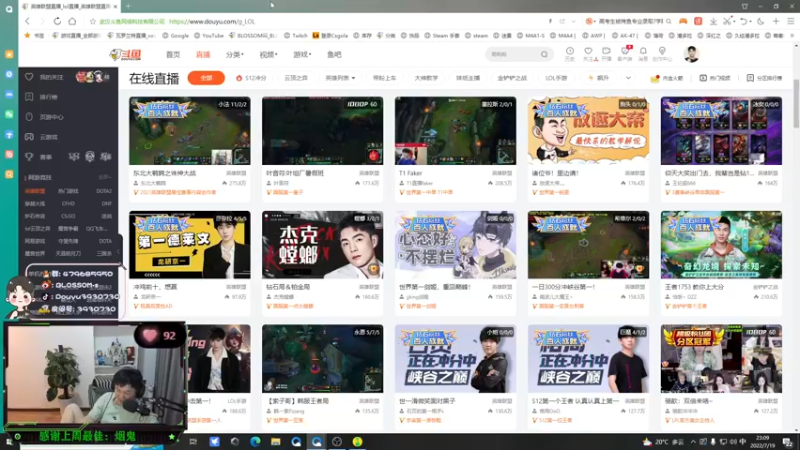Open the Google bookmark
The width and height of the screenshot is (800, 450).
[x=176, y=36]
